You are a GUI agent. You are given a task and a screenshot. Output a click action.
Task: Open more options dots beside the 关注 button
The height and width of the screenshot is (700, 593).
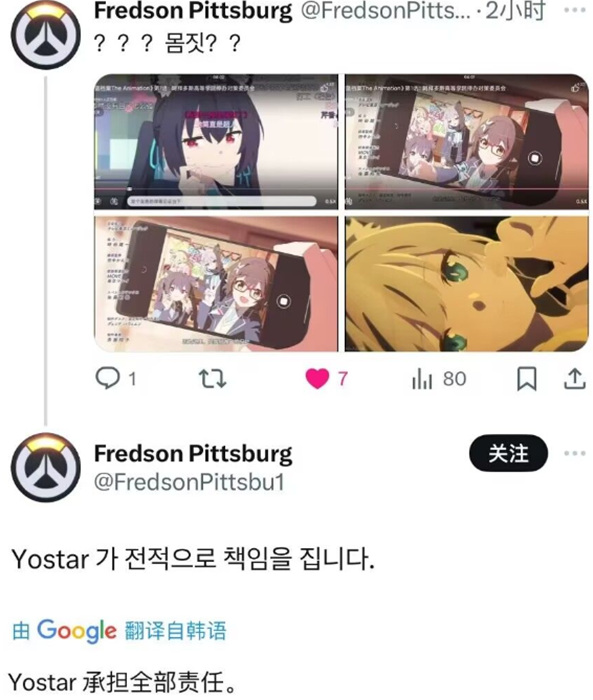click(575, 453)
